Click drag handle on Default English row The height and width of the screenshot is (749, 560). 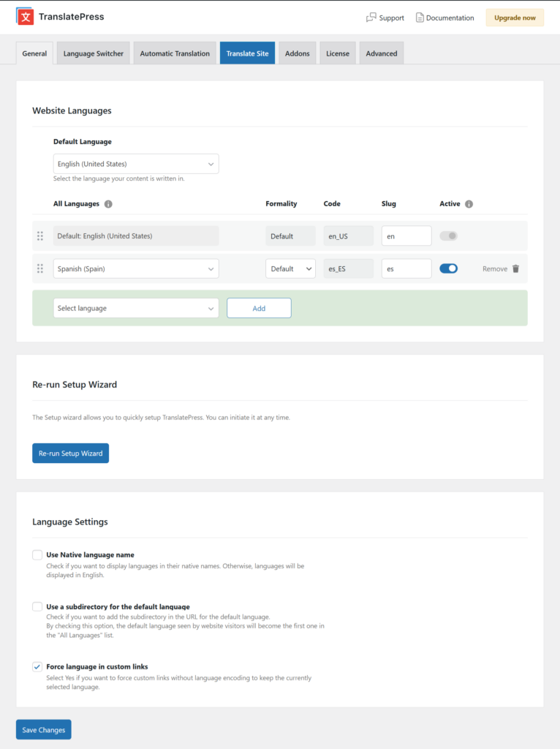click(x=40, y=236)
